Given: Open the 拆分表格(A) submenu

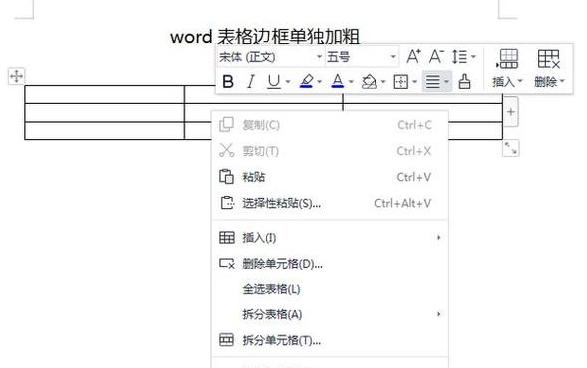Looking at the screenshot, I should [x=329, y=314].
